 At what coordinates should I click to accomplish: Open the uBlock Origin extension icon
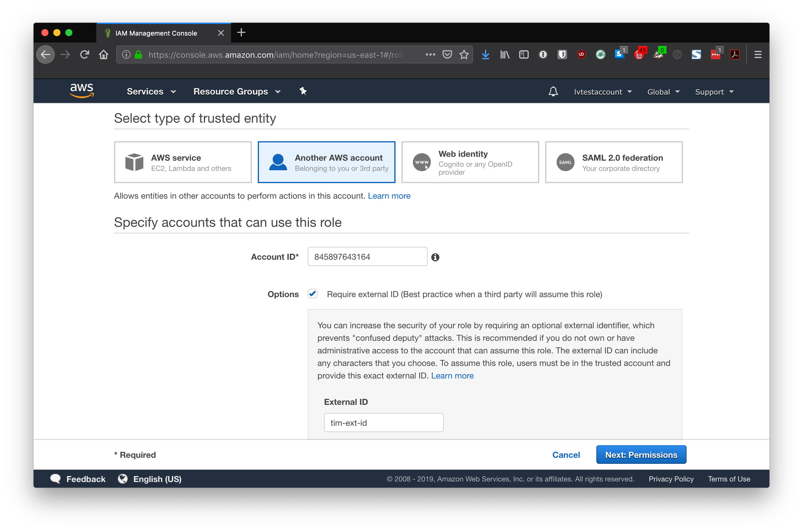[581, 55]
